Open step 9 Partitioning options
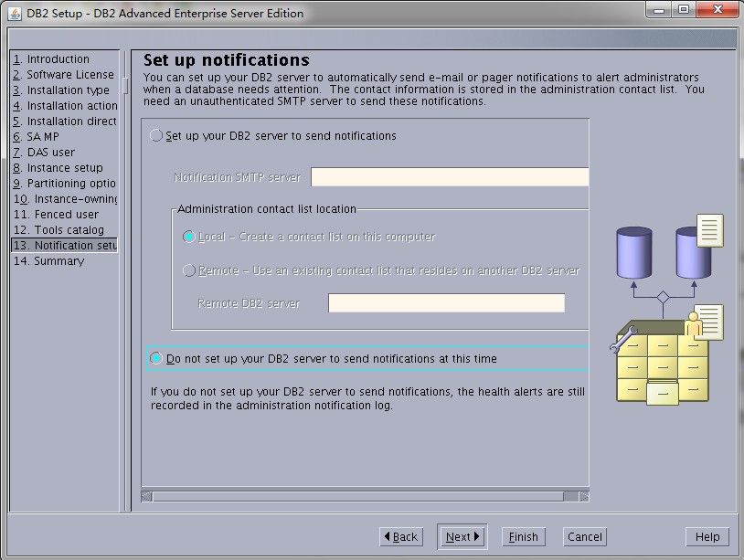744x560 pixels. pos(65,184)
